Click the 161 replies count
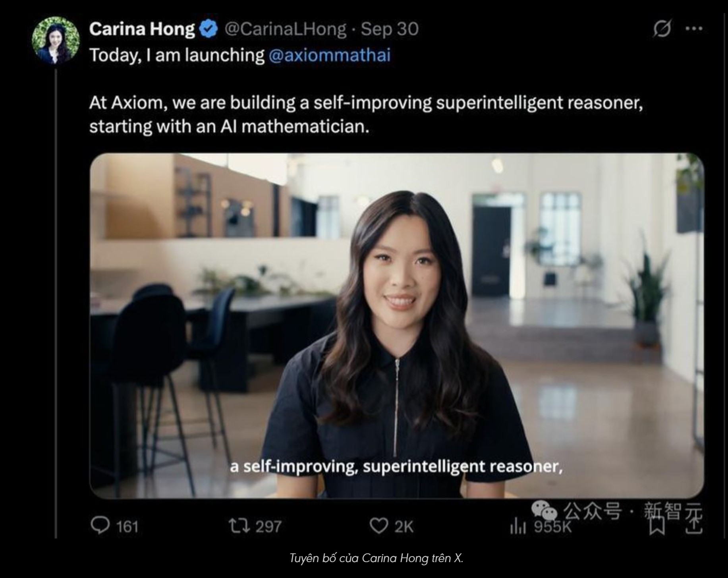Screen dimensions: 728x578 click(x=127, y=527)
